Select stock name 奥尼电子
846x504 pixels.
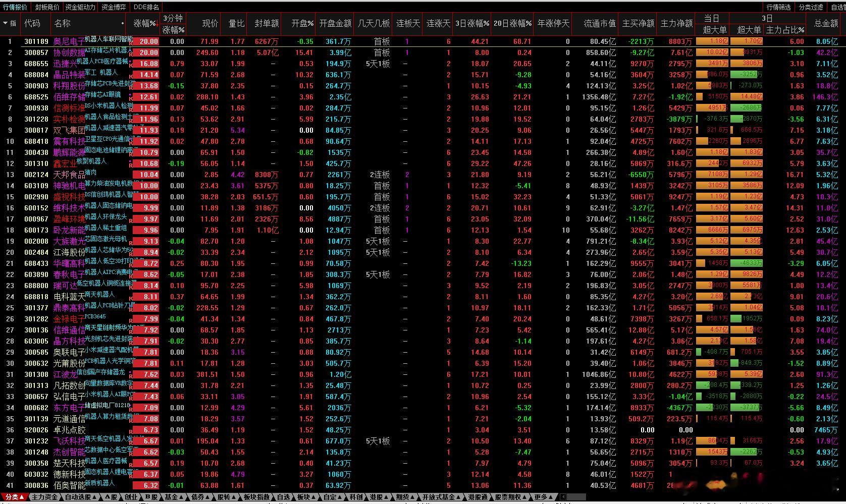[69, 41]
